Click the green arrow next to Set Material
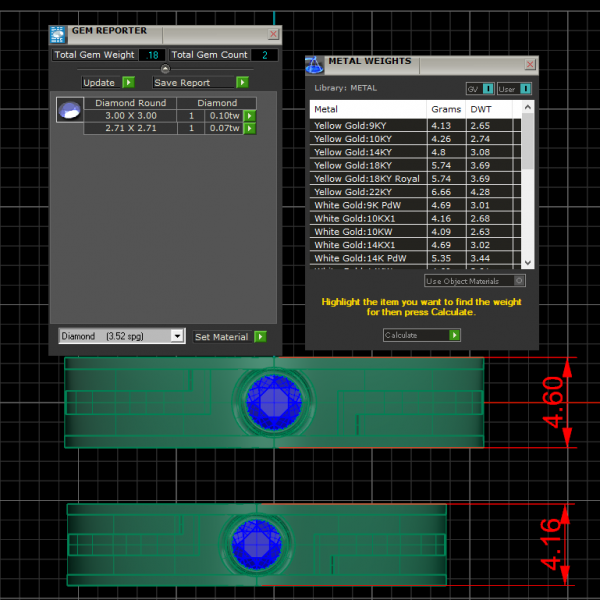This screenshot has height=600, width=600. (260, 337)
